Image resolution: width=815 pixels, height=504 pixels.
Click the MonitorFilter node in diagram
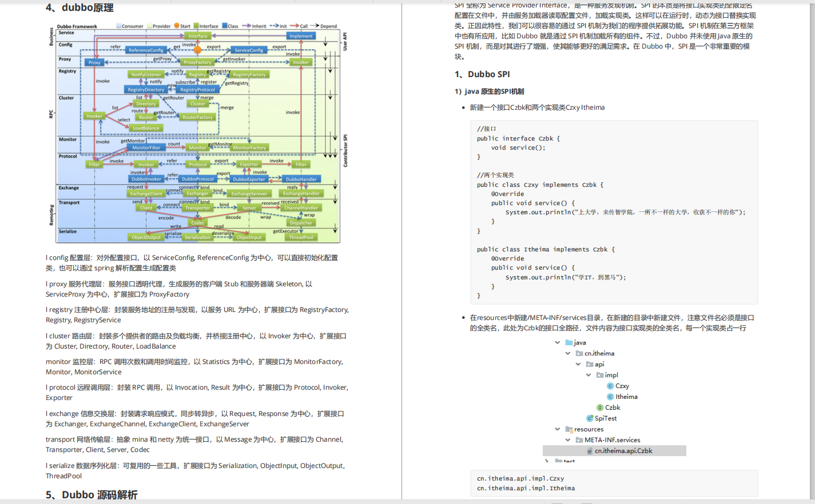tap(146, 148)
